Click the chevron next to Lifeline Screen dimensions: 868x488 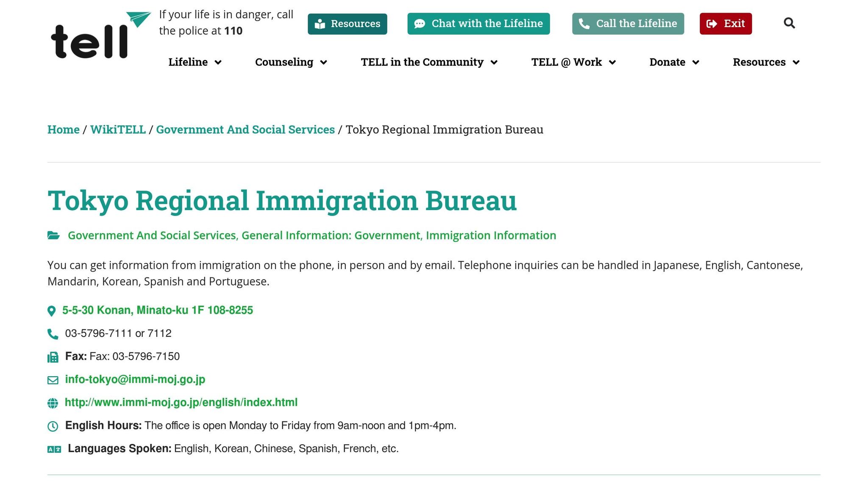point(218,62)
